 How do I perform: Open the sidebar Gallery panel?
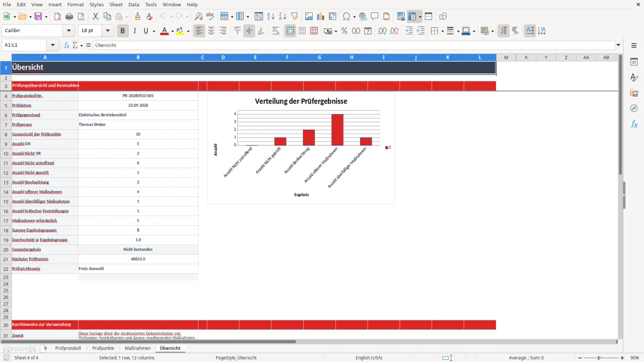[634, 93]
